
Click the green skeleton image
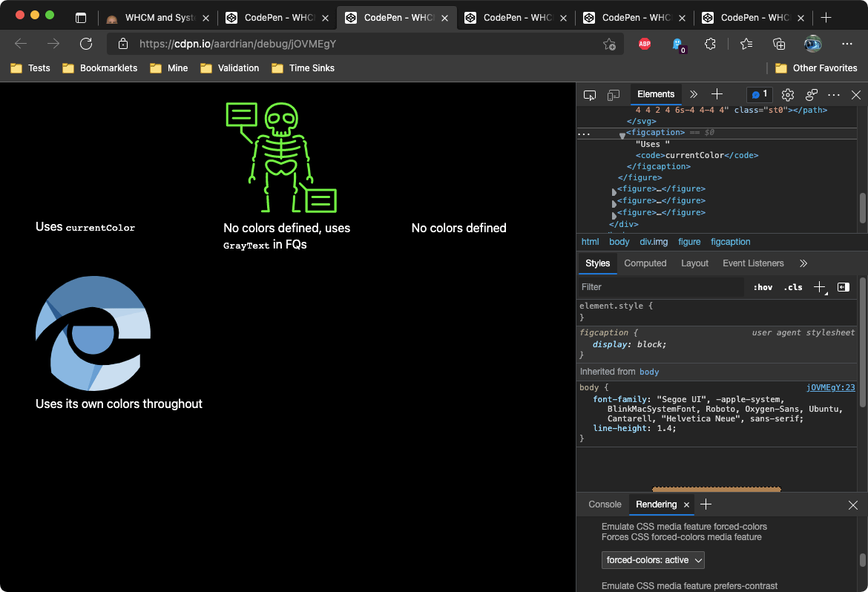click(281, 157)
